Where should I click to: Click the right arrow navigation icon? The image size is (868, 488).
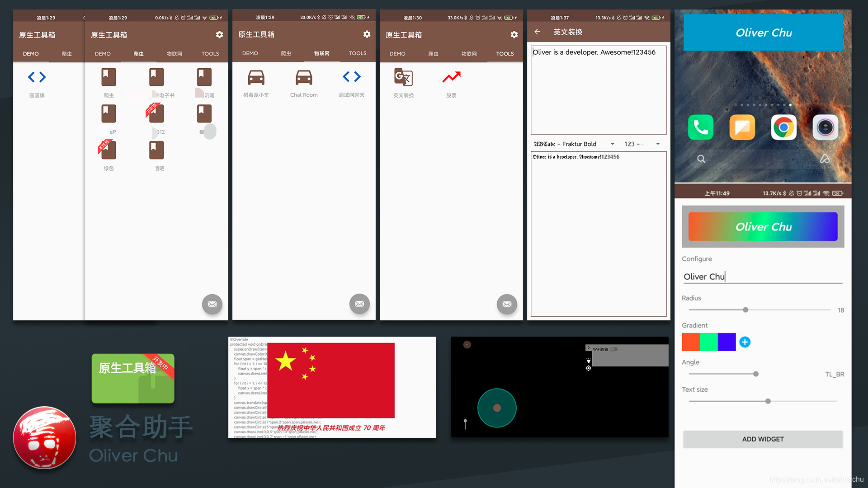(x=42, y=76)
